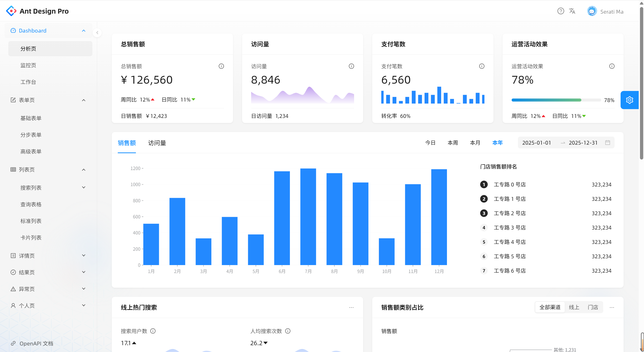The image size is (644, 352).
Task: Click info icon on 访问量 card
Action: pos(351,66)
